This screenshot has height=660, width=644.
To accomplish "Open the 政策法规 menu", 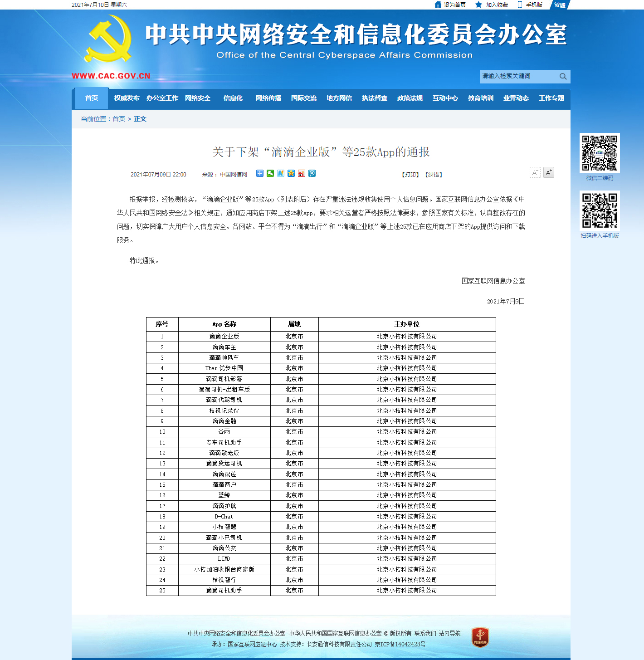I will [410, 98].
